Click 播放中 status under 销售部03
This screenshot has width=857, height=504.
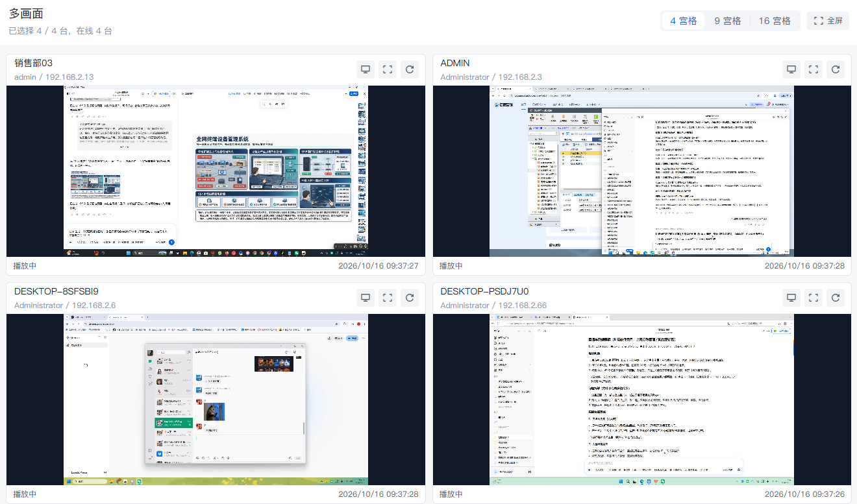coord(25,266)
